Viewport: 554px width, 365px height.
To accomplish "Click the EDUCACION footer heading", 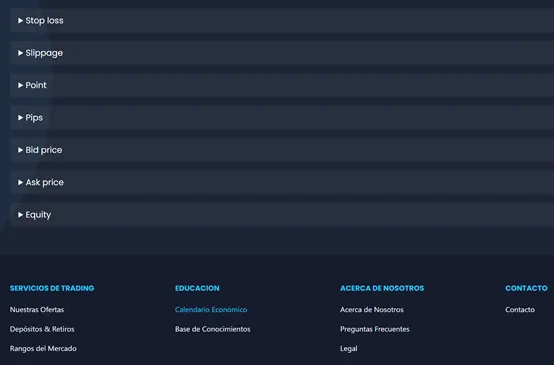I will point(197,288).
